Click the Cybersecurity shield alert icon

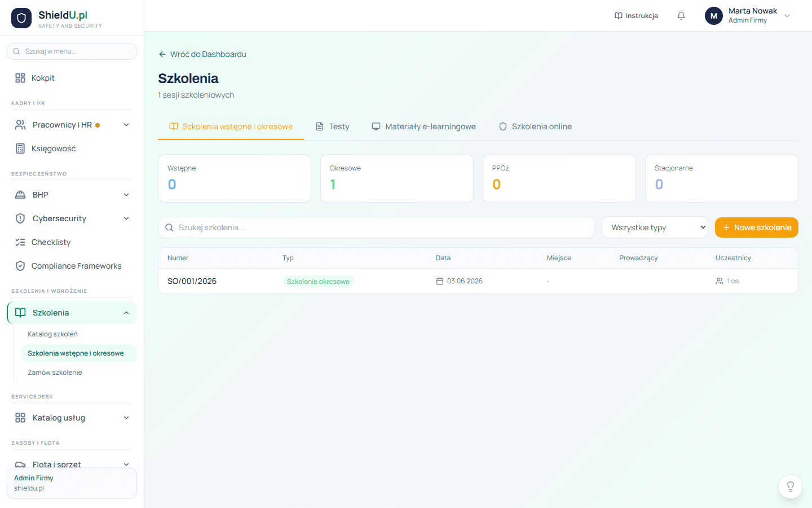point(20,218)
